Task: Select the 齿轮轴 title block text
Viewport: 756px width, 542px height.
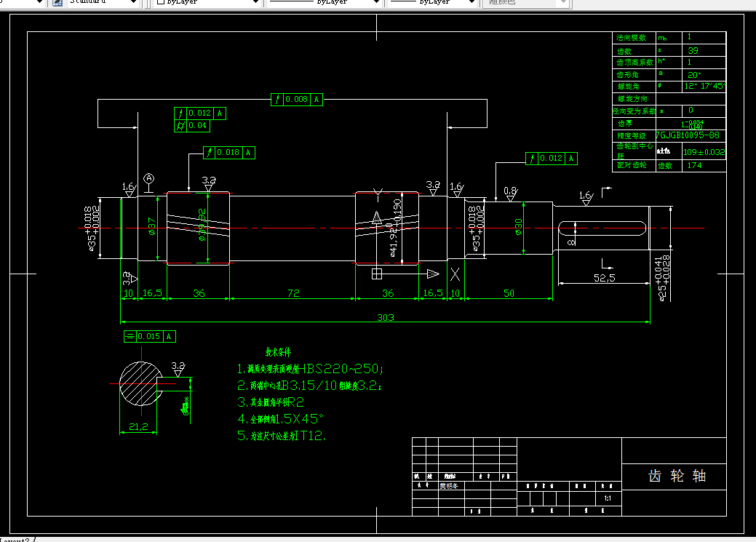Action: [677, 476]
